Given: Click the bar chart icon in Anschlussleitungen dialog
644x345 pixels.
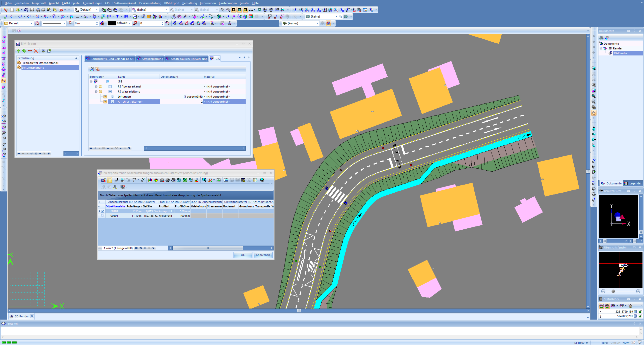Looking at the screenshot, I should pos(150,180).
